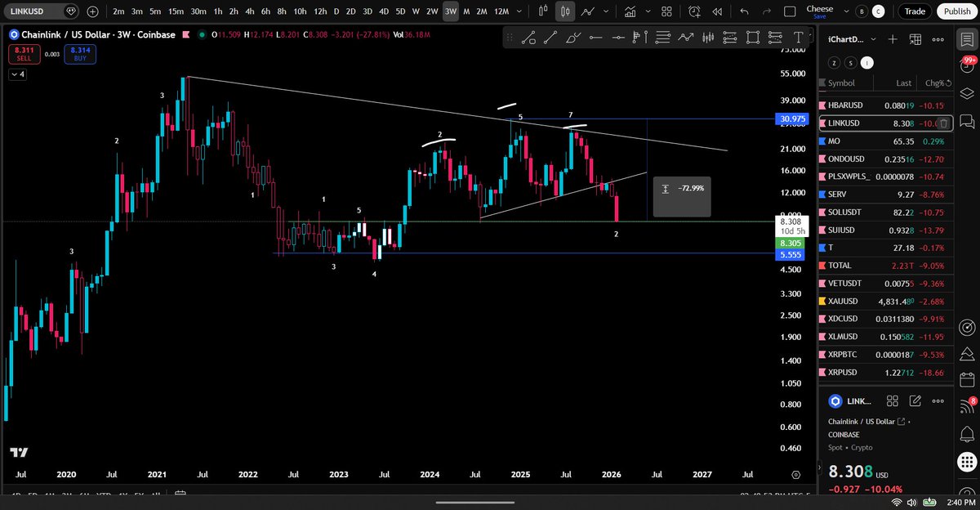
Task: Click the redo arrow icon
Action: pyautogui.click(x=765, y=11)
